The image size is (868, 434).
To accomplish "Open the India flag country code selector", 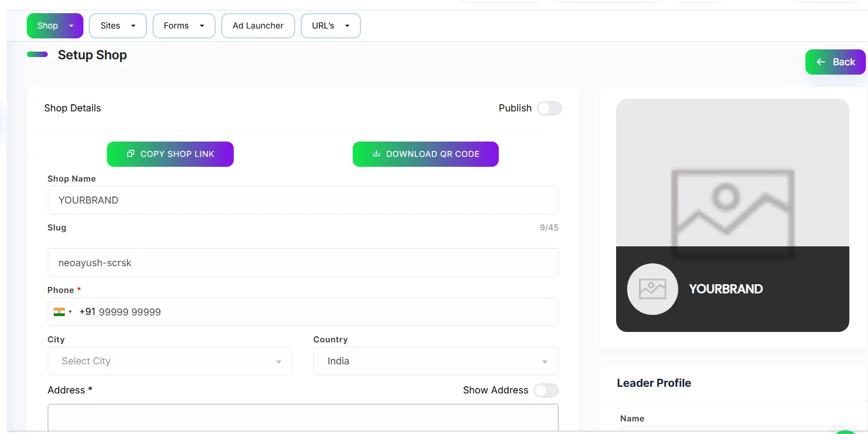I will click(63, 312).
